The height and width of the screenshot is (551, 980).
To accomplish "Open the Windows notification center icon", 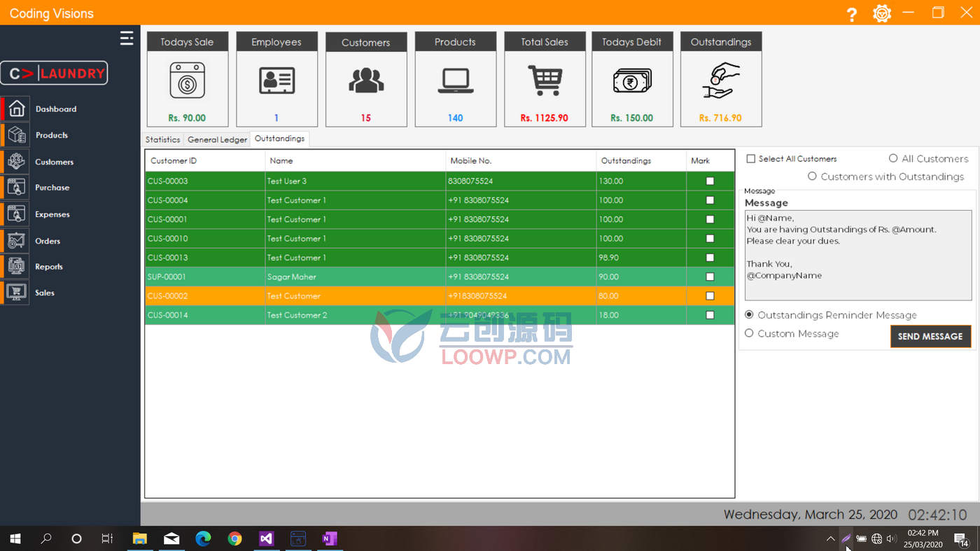I will (x=960, y=538).
